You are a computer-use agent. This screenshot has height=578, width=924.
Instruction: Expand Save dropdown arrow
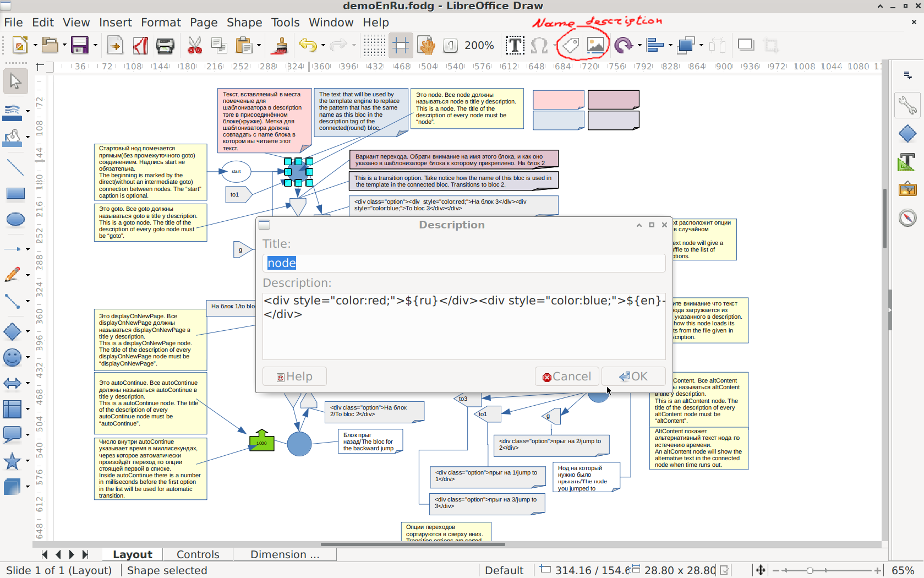(95, 46)
